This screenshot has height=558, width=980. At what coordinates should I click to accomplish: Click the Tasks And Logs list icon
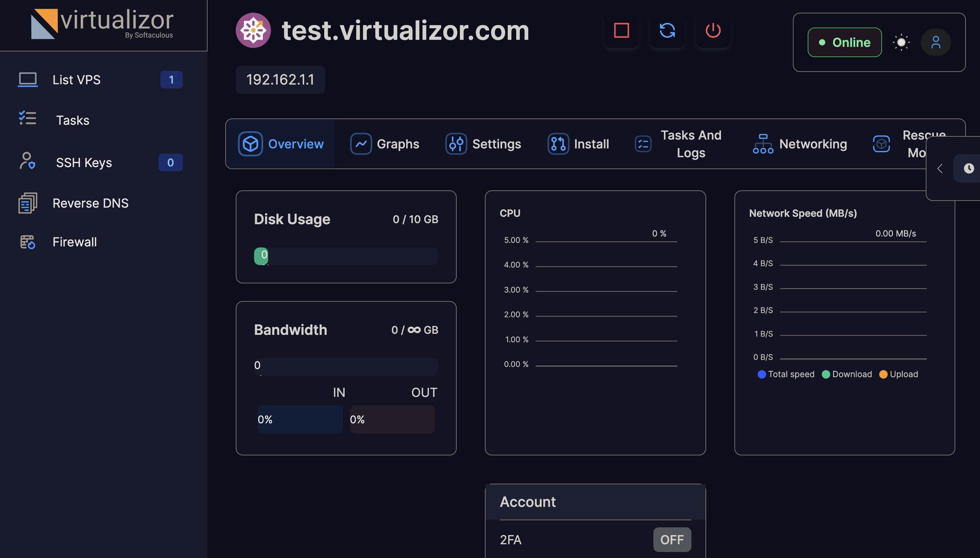pyautogui.click(x=643, y=144)
